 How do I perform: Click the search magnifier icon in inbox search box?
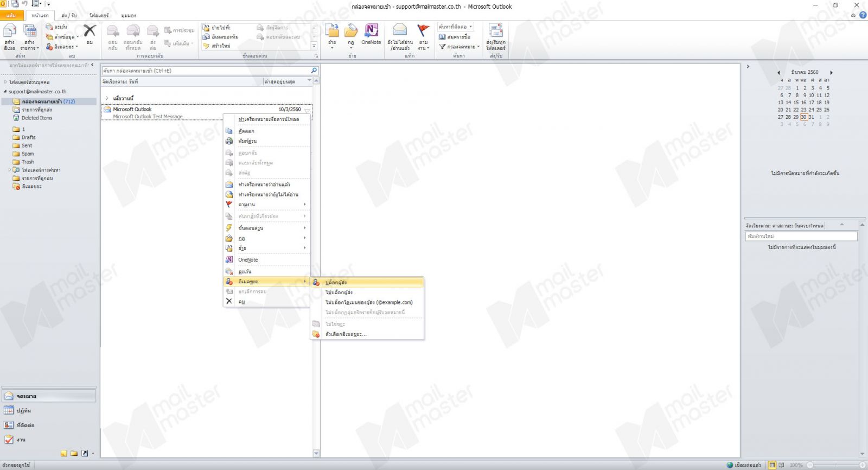[x=314, y=71]
